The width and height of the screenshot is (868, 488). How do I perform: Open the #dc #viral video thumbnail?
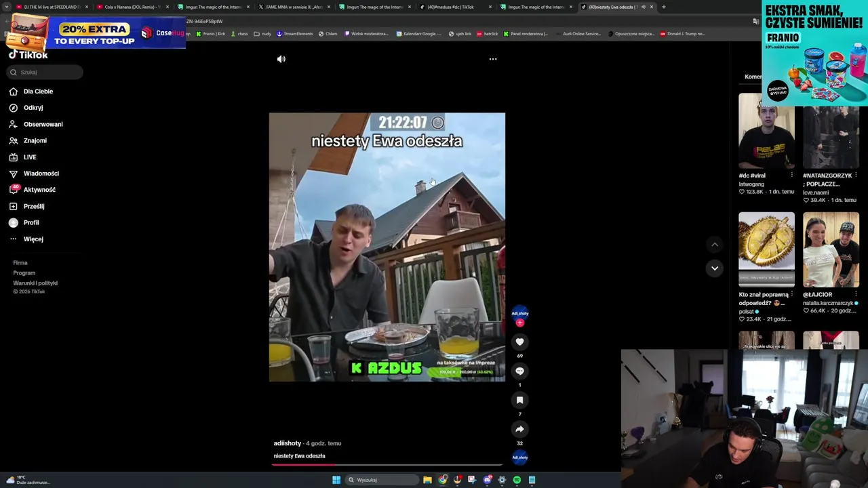click(766, 131)
